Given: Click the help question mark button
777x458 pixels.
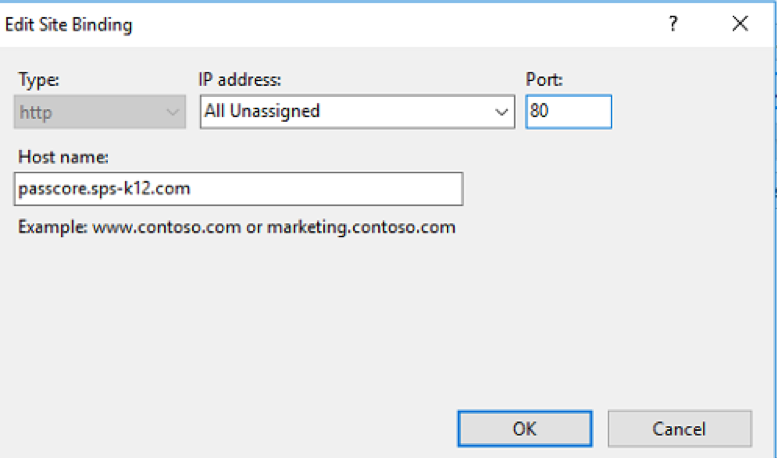Looking at the screenshot, I should coord(673,25).
